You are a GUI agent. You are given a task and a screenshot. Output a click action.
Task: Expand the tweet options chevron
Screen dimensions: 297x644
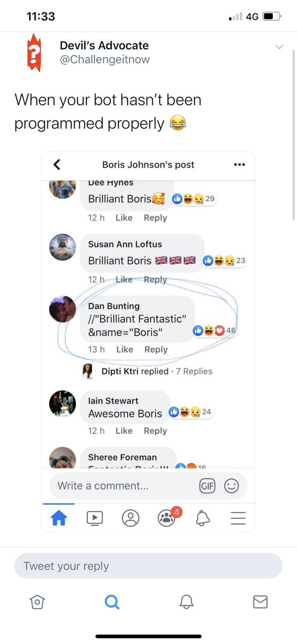point(279,47)
